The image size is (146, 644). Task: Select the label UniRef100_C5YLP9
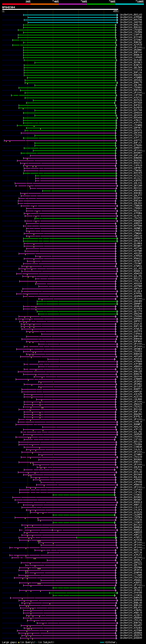click(131, 620)
